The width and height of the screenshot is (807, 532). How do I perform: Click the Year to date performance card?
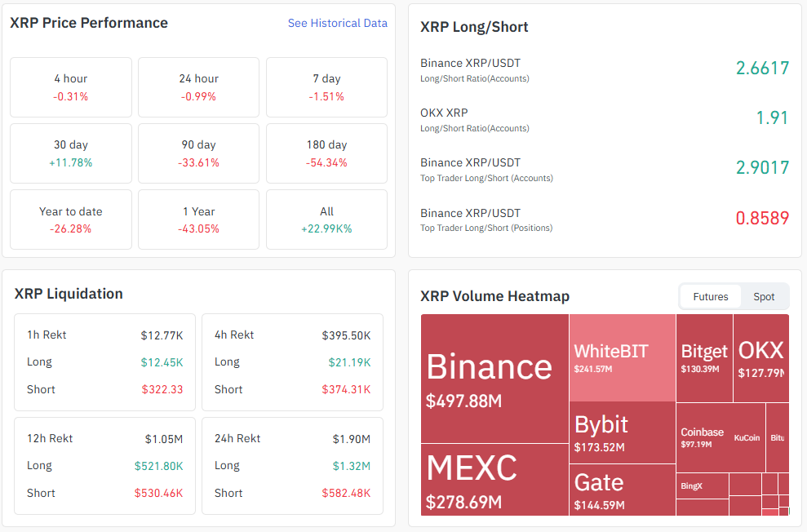71,219
